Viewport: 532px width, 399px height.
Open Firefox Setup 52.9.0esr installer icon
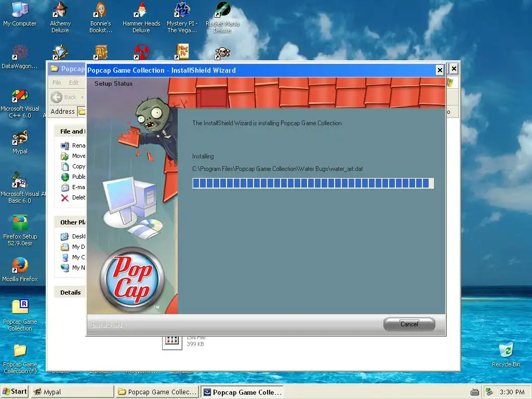[20, 231]
